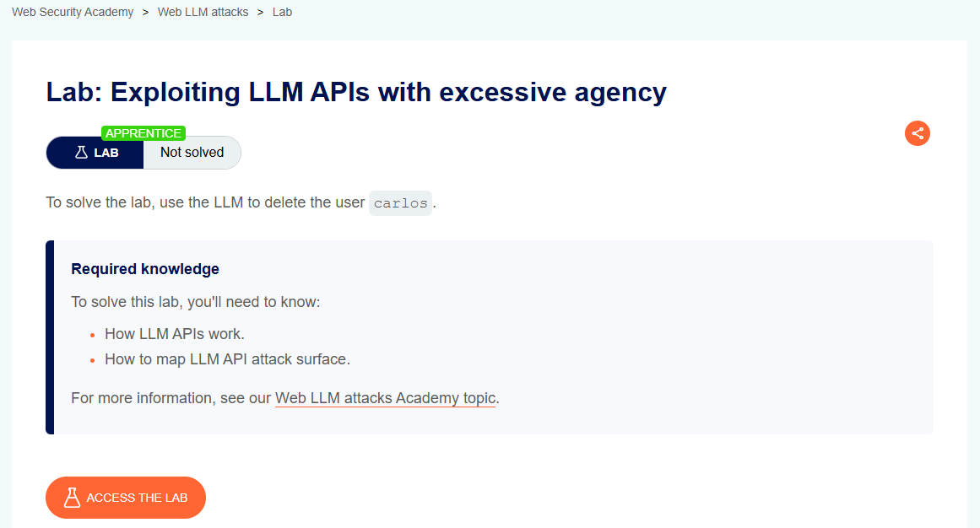The image size is (980, 528).
Task: Click 'To solve this lab, you'll need to know' text
Action: point(195,301)
